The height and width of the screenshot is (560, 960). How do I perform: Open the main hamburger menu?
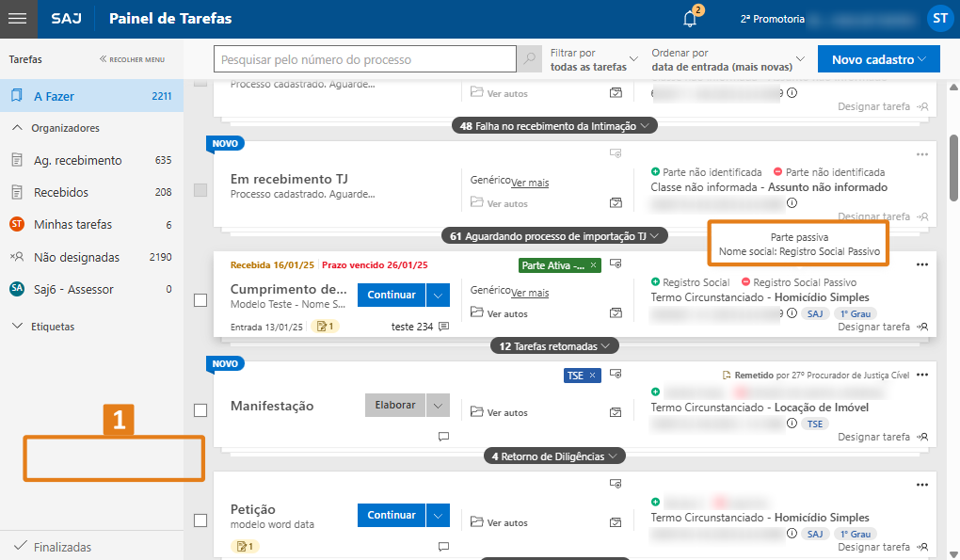(x=17, y=18)
